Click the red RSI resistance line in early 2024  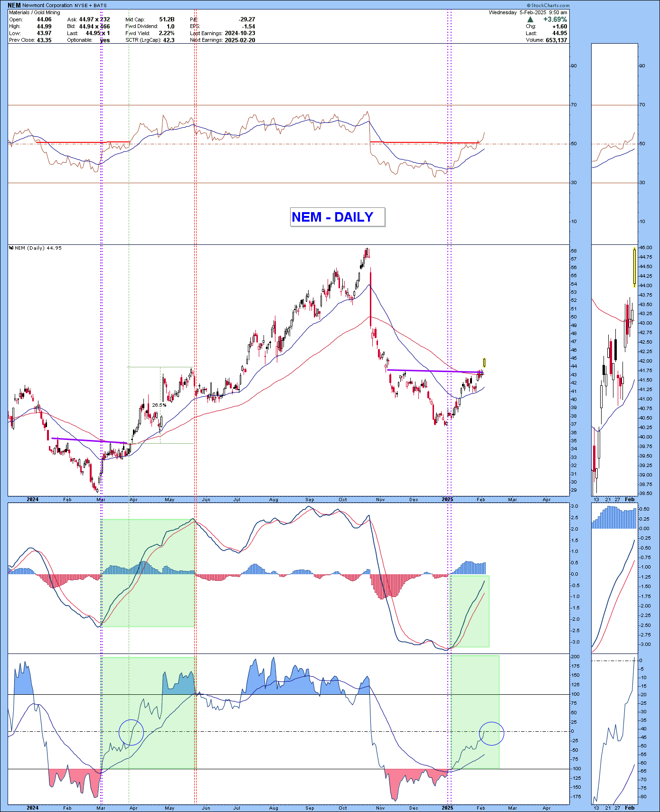point(83,142)
